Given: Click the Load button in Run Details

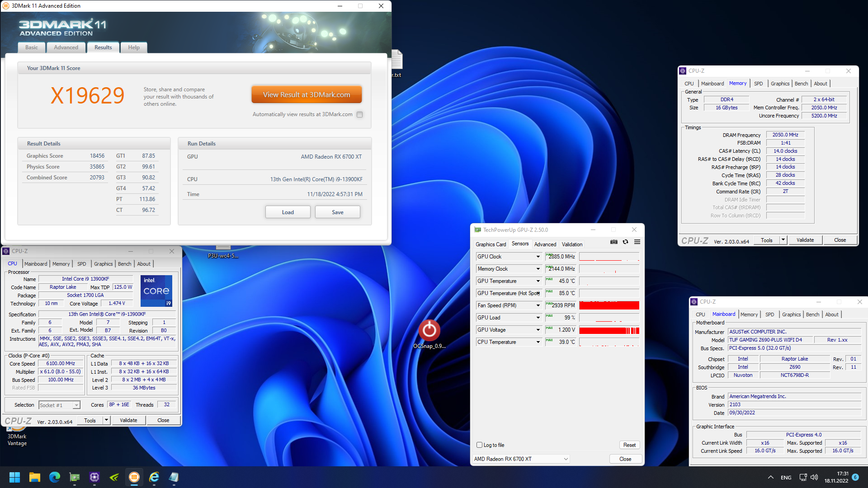Looking at the screenshot, I should tap(288, 212).
